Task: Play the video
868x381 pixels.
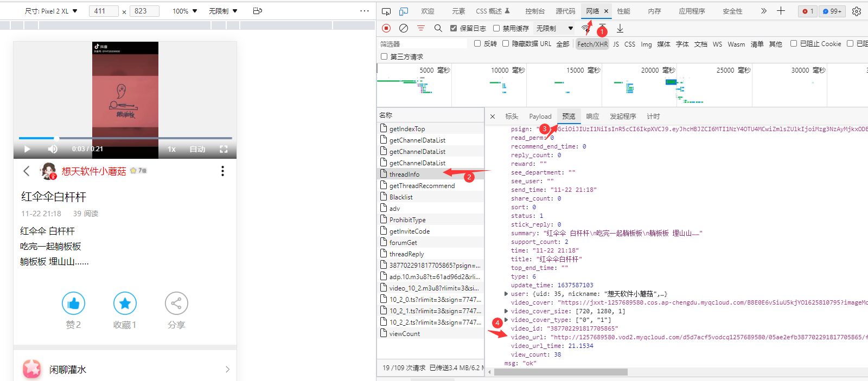Action: click(27, 149)
